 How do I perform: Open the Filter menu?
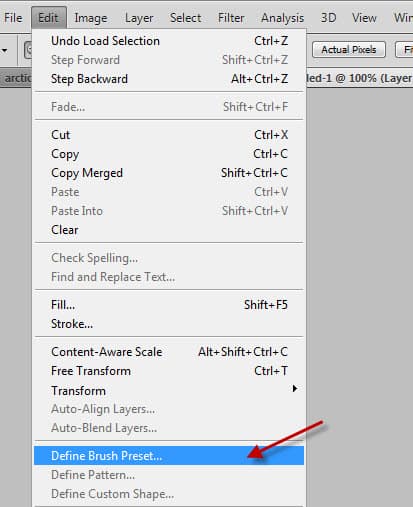click(231, 18)
